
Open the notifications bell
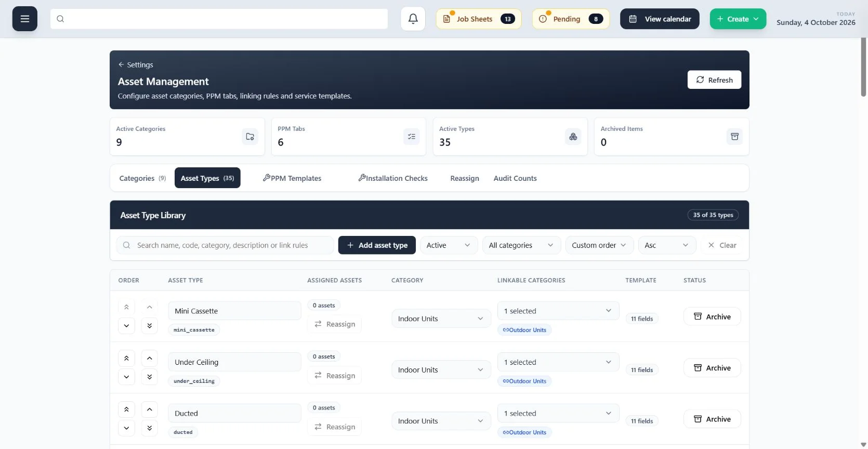click(x=413, y=19)
